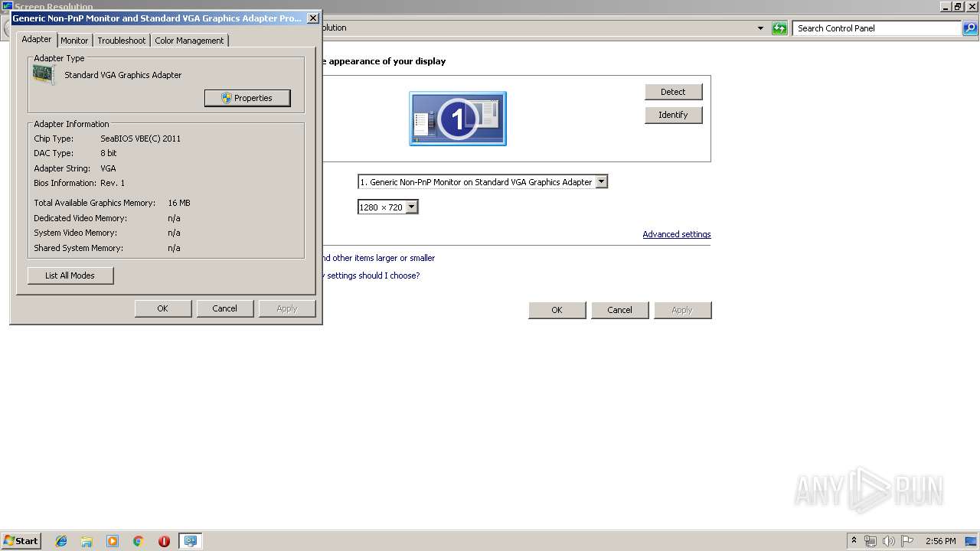980x551 pixels.
Task: Click Apply in the adapter properties dialog
Action: (x=287, y=308)
